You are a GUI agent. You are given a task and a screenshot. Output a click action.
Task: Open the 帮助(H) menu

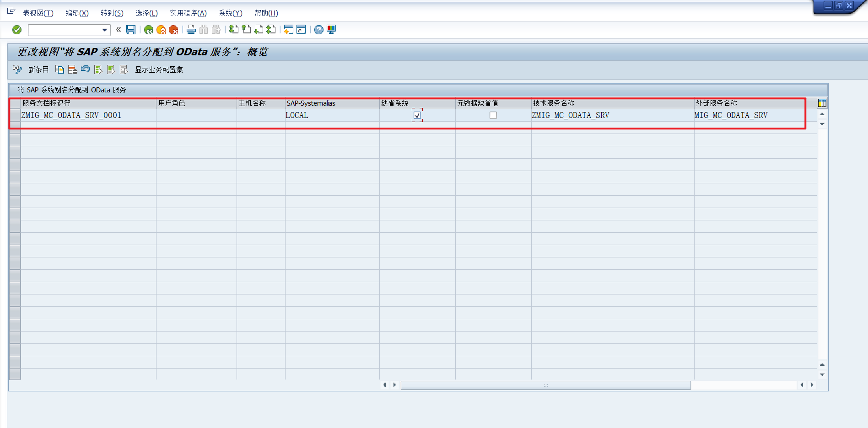pyautogui.click(x=266, y=13)
